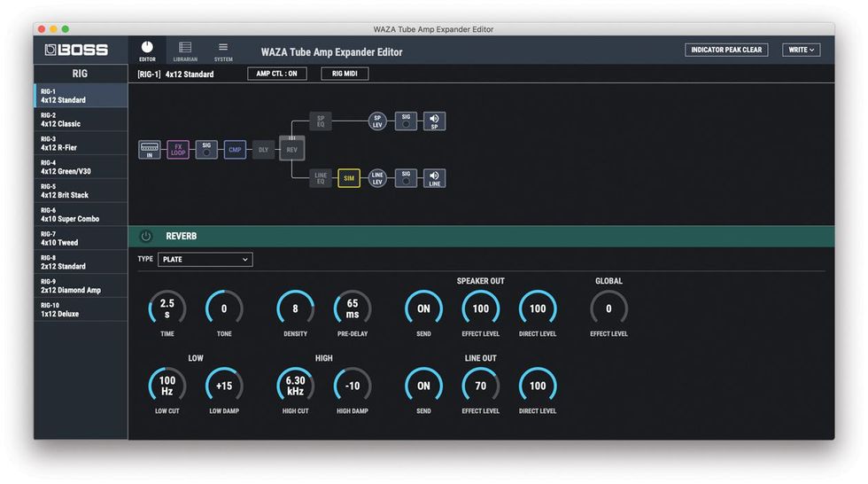Select the yellow SIM block

click(349, 178)
